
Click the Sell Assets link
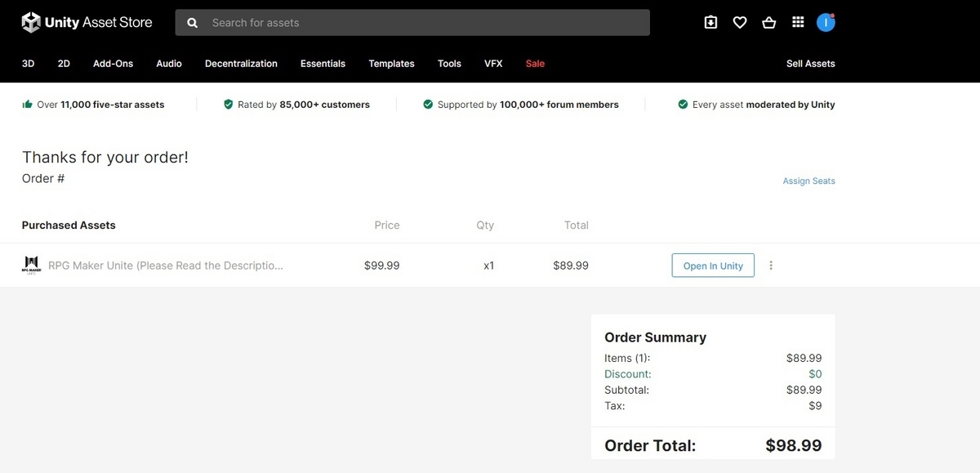[810, 64]
